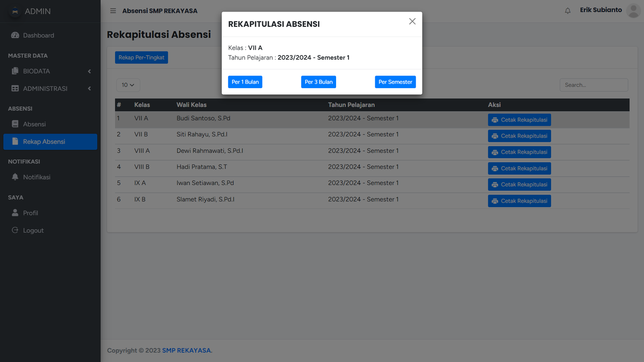The image size is (644, 362).
Task: Click the Dashboard gauge icon
Action: [15, 35]
